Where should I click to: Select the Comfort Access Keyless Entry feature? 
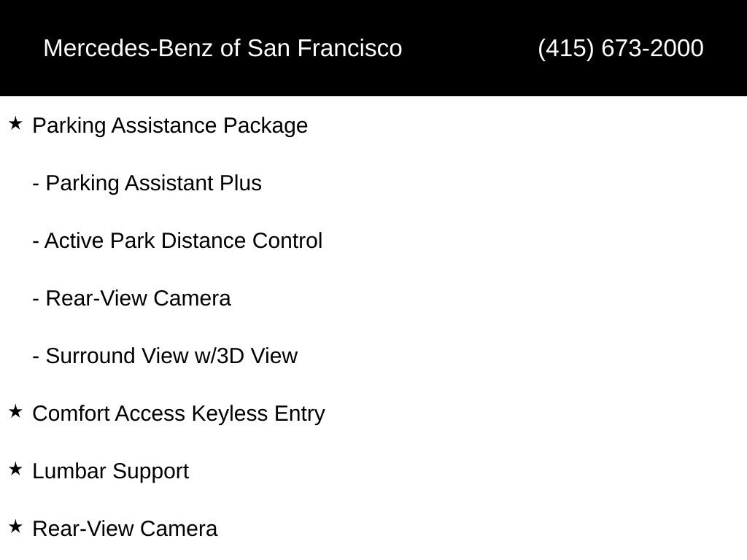179,414
